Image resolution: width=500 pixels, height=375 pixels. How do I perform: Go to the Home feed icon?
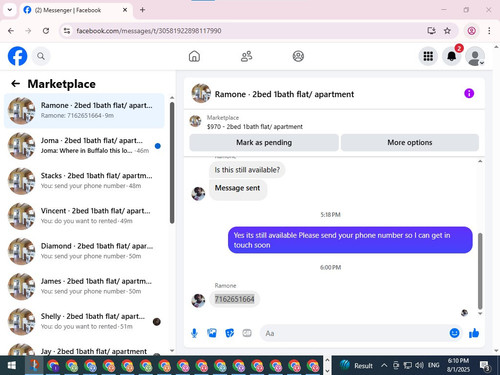(194, 56)
